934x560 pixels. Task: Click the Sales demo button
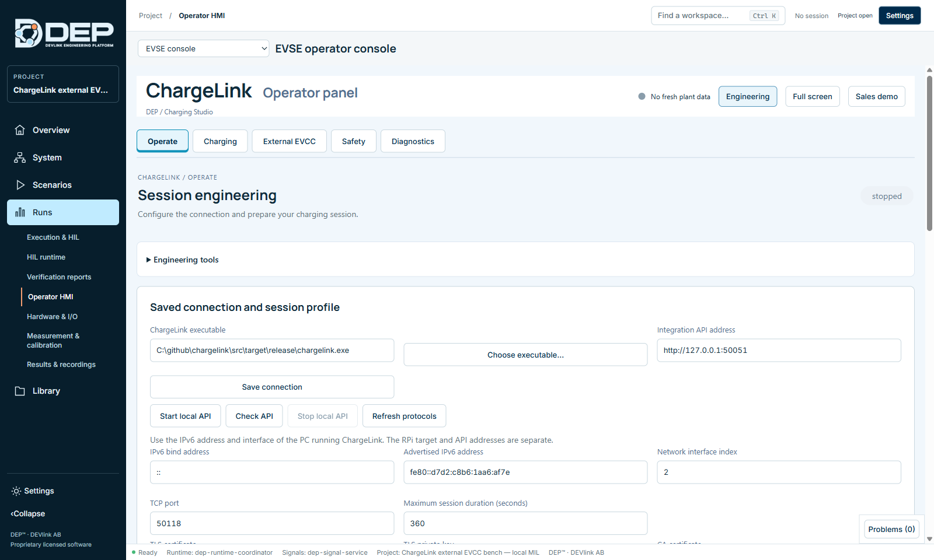pos(877,96)
